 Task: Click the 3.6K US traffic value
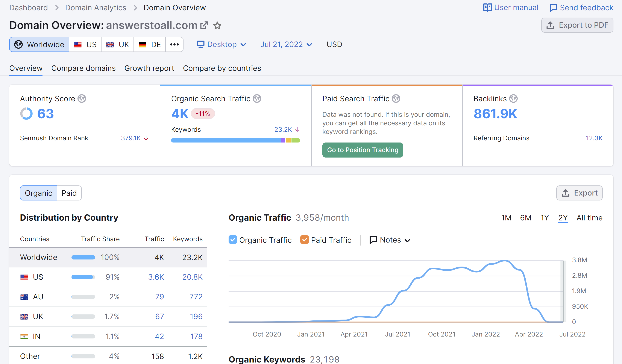pyautogui.click(x=156, y=277)
